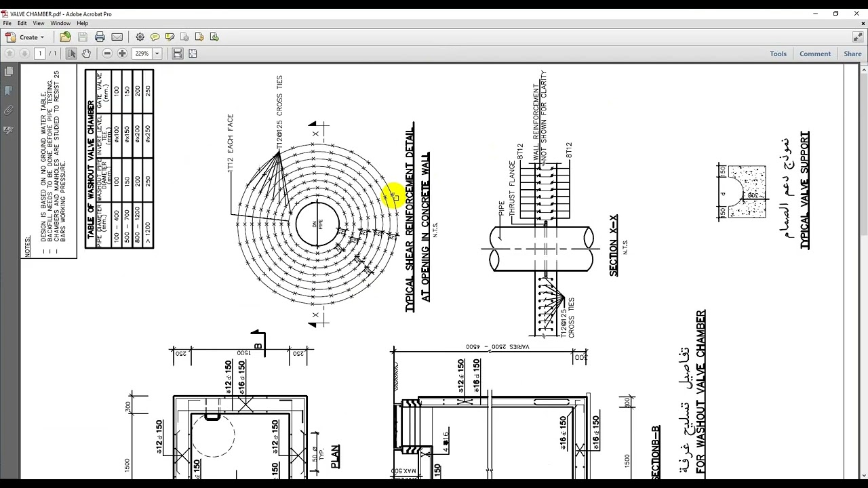868x488 pixels.
Task: Click the Save file floppy icon
Action: (x=83, y=37)
